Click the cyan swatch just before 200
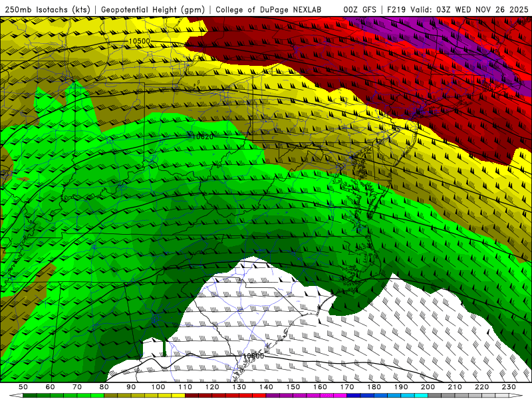This screenshot has width=532, height=399. click(x=421, y=396)
